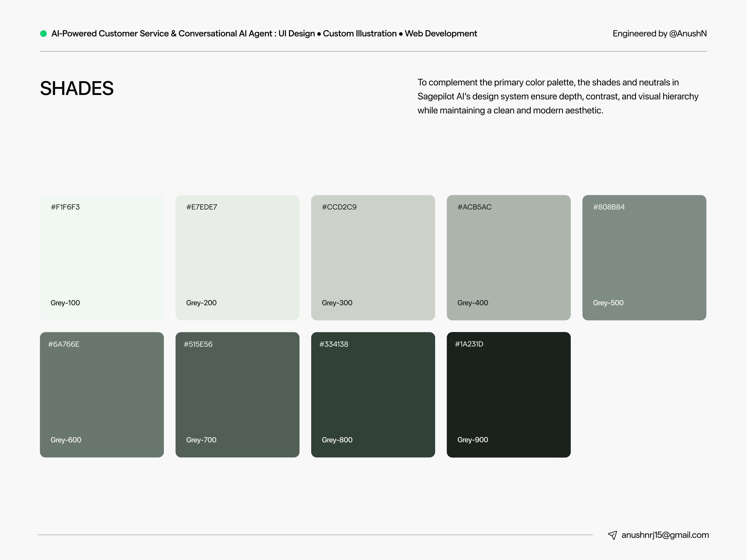Screen dimensions: 747x560
Task: Select the Grey-600 swatch #6A766E
Action: (x=102, y=395)
